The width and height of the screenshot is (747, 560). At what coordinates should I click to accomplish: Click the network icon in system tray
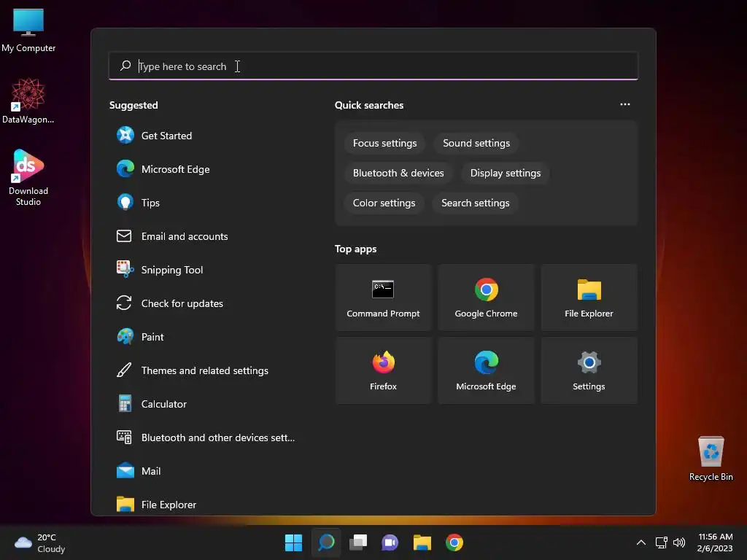(661, 542)
